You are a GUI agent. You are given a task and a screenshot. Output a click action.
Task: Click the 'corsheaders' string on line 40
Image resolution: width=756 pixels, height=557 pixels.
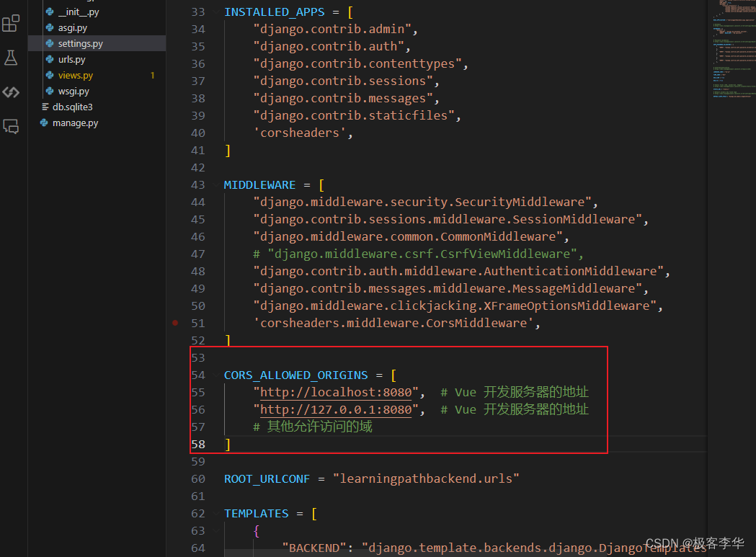(x=299, y=133)
